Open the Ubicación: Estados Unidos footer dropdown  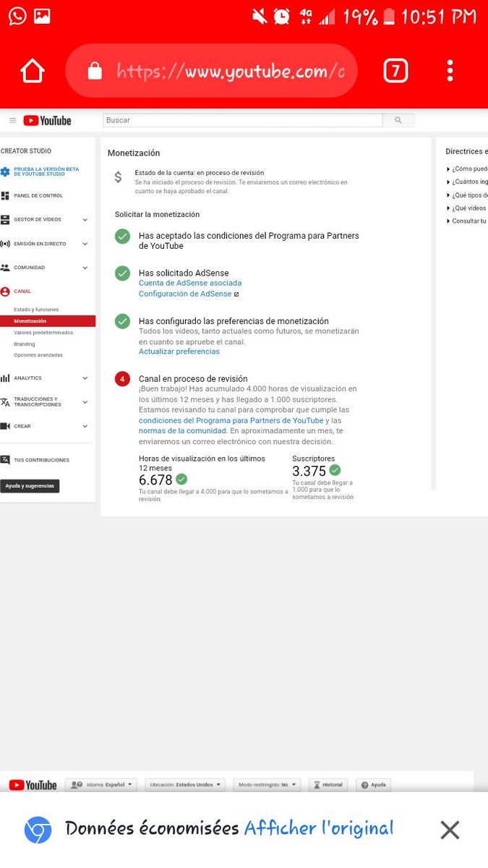pyautogui.click(x=185, y=785)
